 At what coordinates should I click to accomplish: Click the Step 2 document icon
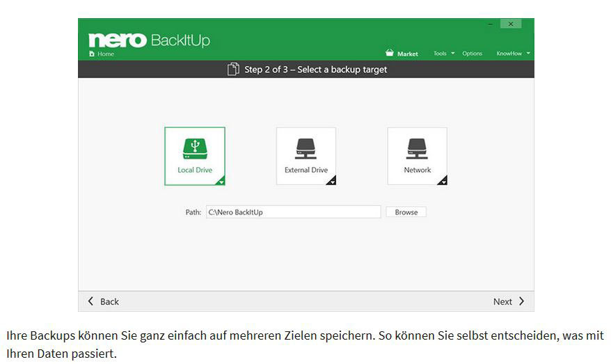233,70
